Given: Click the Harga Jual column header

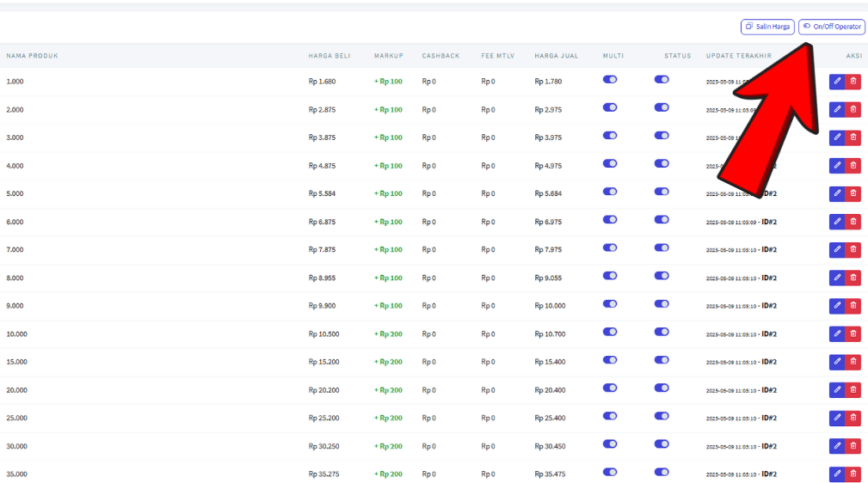Looking at the screenshot, I should point(556,56).
